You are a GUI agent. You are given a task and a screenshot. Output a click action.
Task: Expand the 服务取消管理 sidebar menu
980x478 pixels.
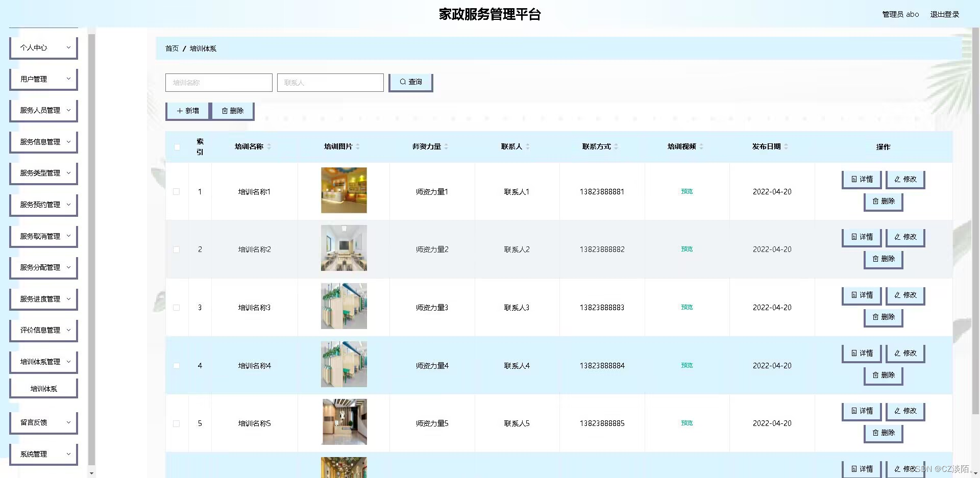point(43,237)
